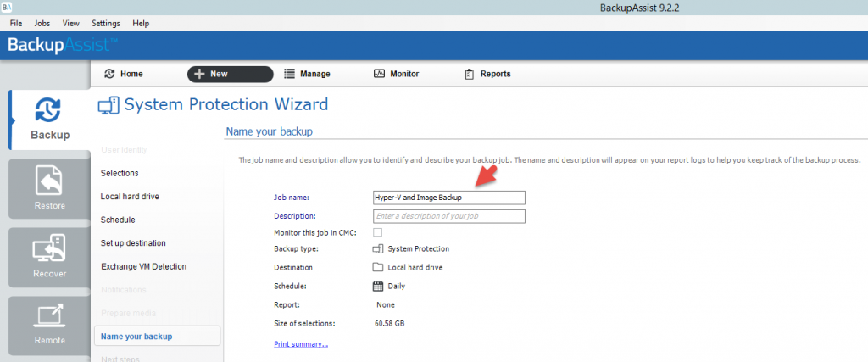Click the Job name text field
The image size is (868, 362).
click(x=448, y=198)
